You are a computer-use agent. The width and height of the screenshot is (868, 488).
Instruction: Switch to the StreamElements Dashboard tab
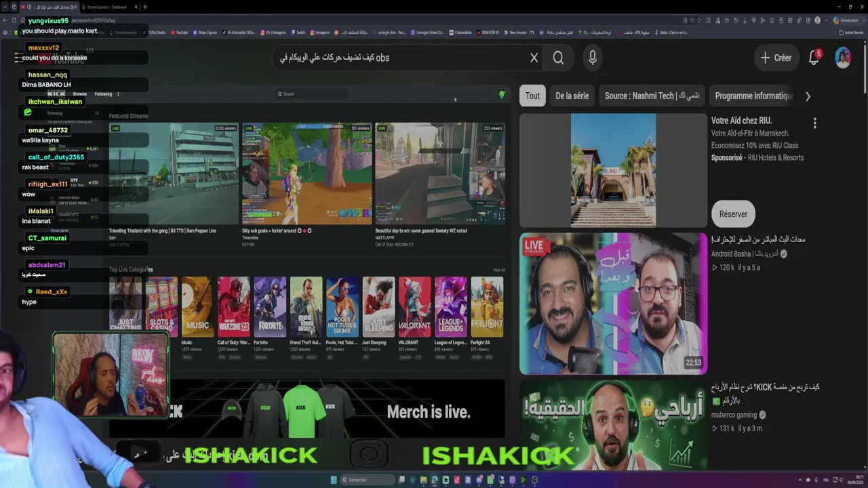[108, 7]
